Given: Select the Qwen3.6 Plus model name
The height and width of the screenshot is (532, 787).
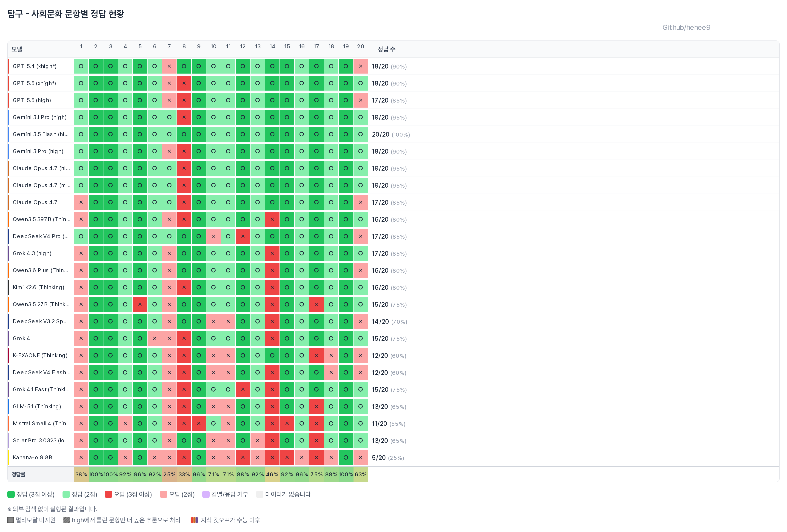Looking at the screenshot, I should click(40, 270).
